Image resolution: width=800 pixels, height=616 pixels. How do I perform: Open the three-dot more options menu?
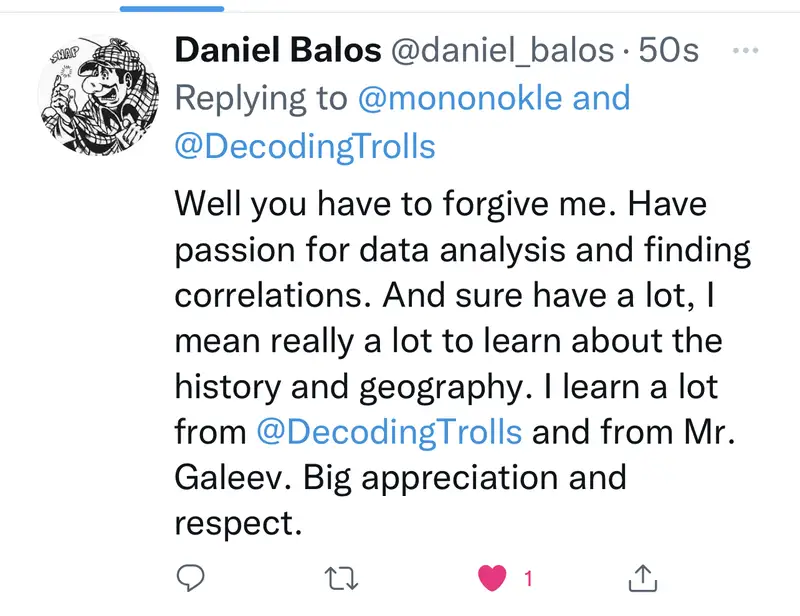click(x=746, y=50)
